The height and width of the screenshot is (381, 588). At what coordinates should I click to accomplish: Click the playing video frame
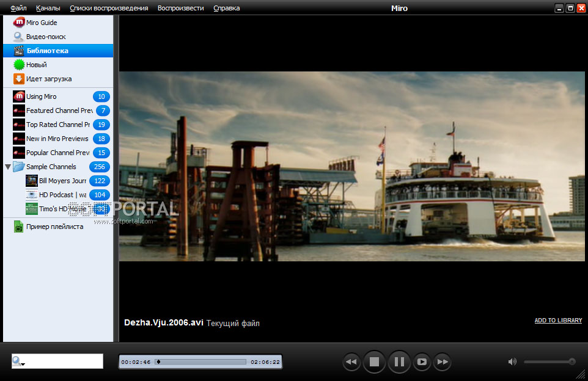point(351,166)
